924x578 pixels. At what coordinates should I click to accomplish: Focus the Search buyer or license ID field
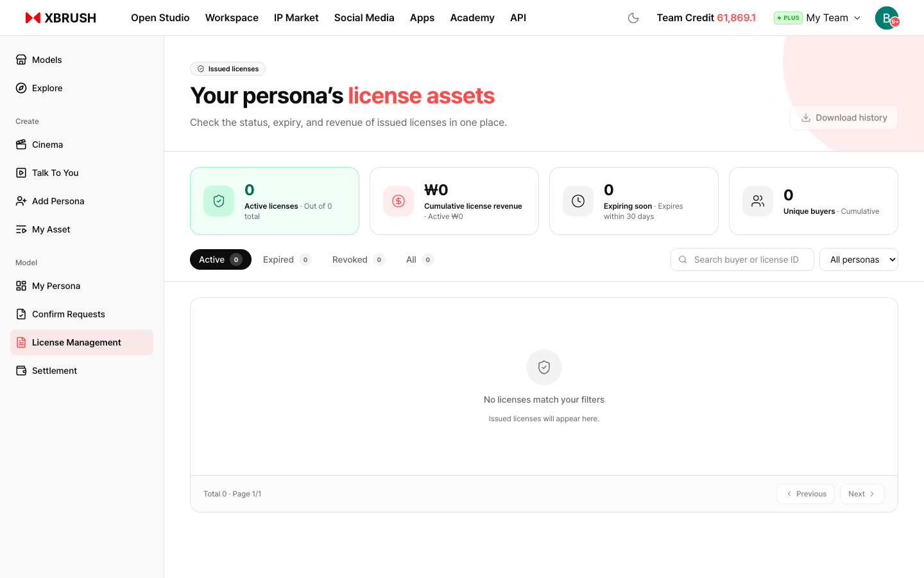[x=742, y=259]
